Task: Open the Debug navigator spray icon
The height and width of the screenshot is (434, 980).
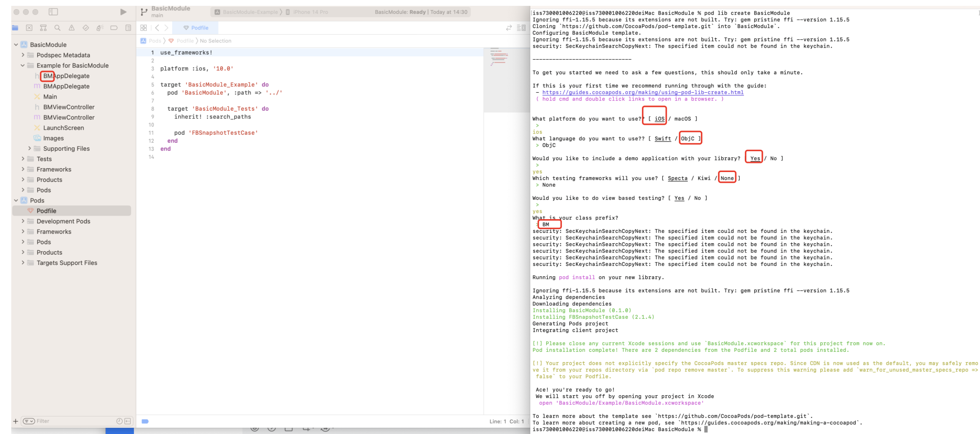Action: pos(100,28)
